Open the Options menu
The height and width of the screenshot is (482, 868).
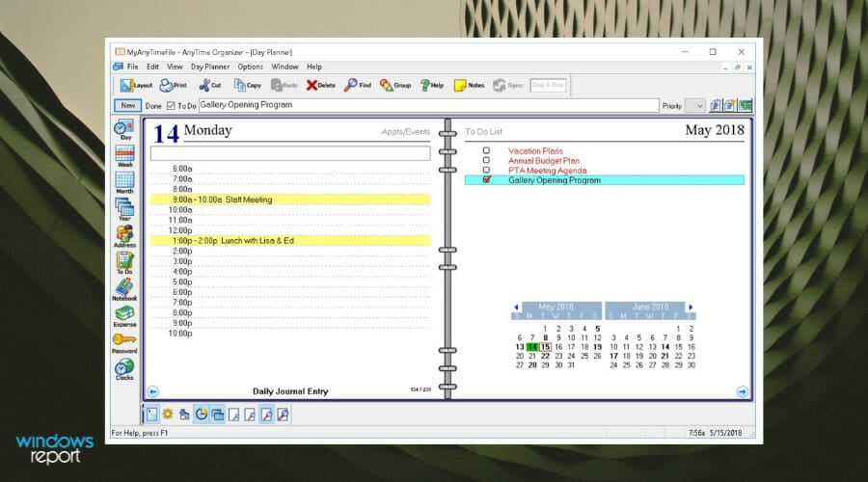click(250, 67)
